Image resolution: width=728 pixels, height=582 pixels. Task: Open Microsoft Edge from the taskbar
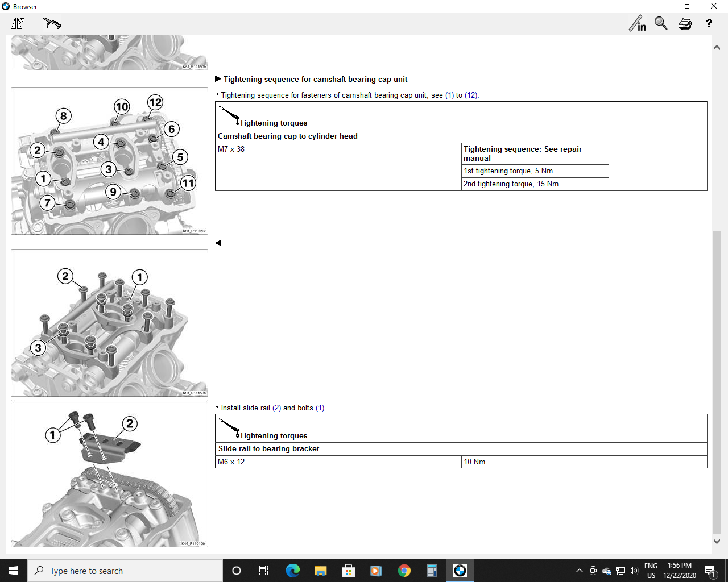(293, 571)
